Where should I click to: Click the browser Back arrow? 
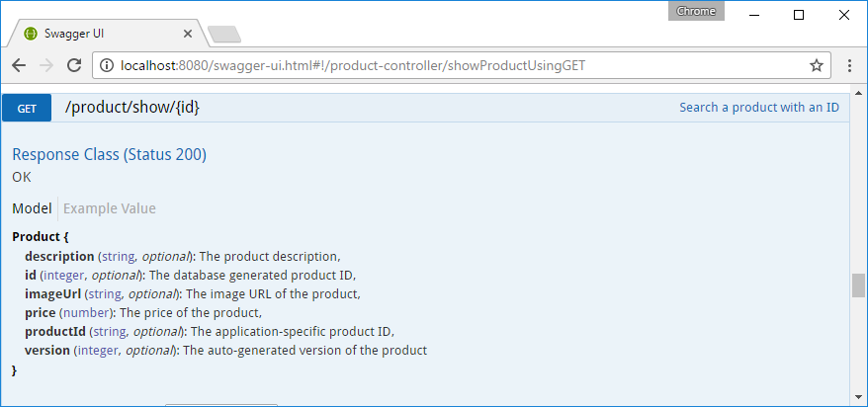(19, 65)
